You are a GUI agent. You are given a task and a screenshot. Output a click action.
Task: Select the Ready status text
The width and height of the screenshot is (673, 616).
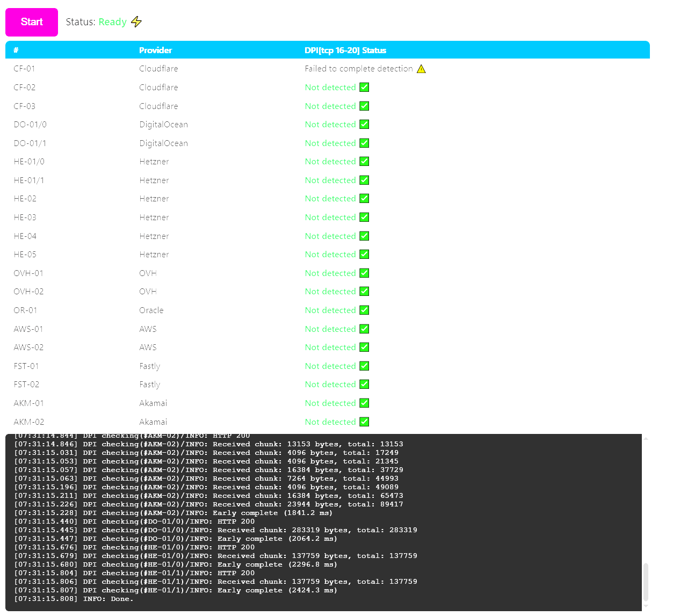(112, 22)
